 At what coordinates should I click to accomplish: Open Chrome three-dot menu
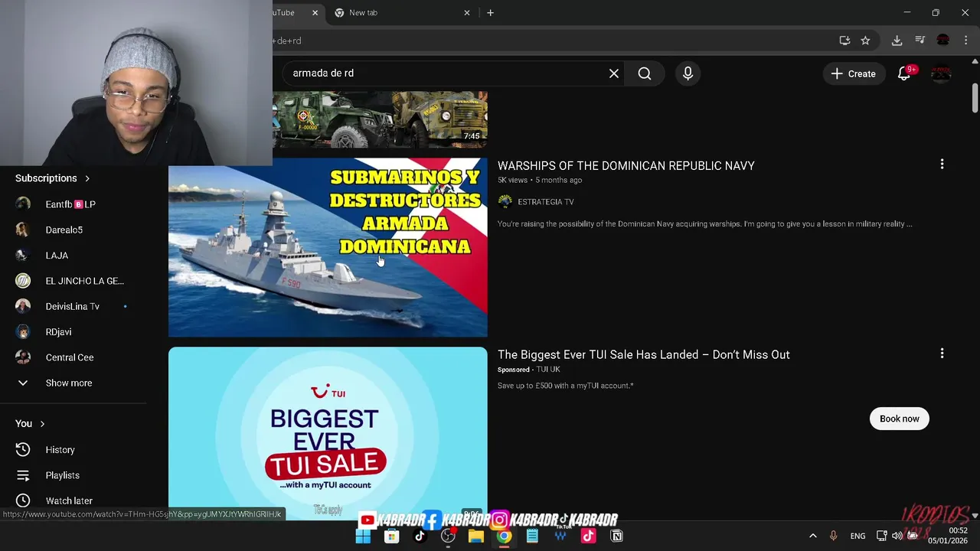coord(966,41)
